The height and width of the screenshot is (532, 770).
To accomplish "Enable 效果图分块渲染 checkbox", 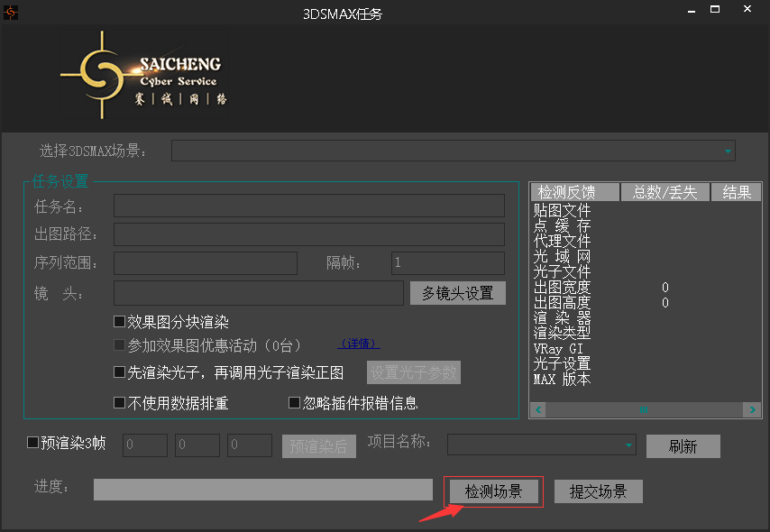I will click(x=119, y=322).
